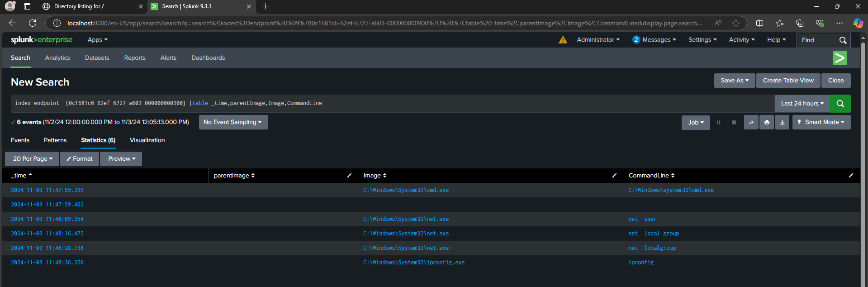Viewport: 868px width, 287px height.
Task: Switch to the Dashboards tab
Action: coord(208,58)
